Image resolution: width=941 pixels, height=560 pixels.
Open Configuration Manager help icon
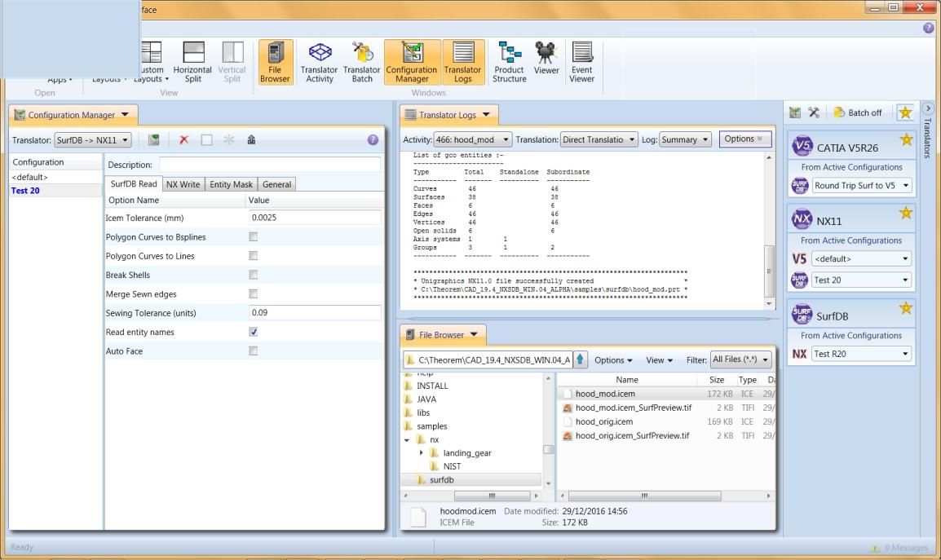coord(373,140)
